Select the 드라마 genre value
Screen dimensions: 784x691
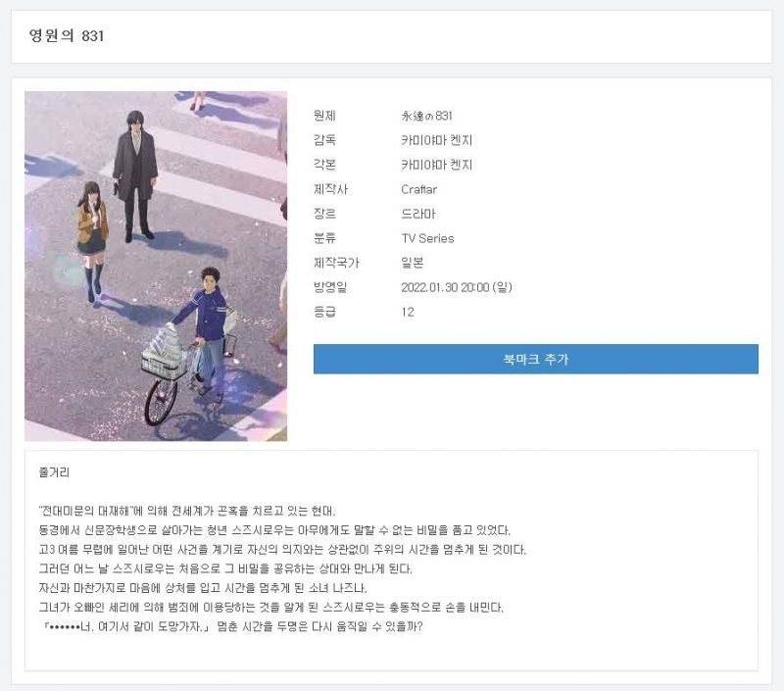[x=417, y=214]
